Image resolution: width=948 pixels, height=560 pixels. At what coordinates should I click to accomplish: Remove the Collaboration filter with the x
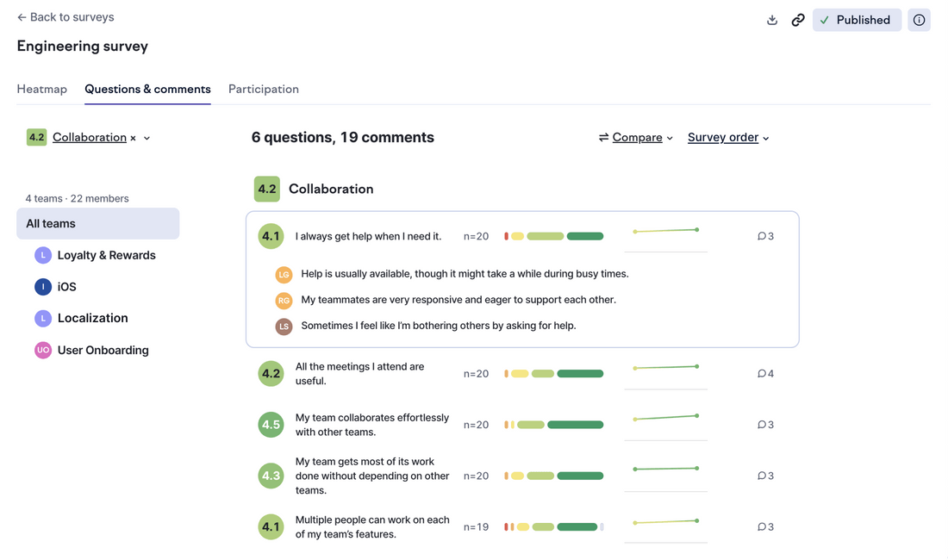point(131,137)
